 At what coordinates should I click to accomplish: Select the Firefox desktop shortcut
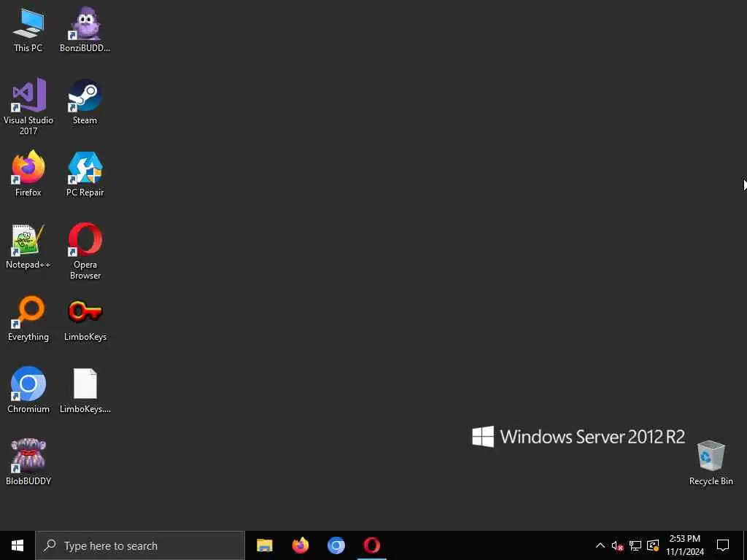point(28,174)
